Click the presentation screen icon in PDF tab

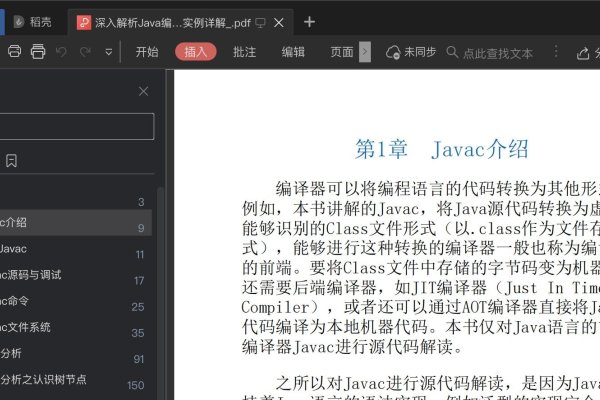pos(260,23)
